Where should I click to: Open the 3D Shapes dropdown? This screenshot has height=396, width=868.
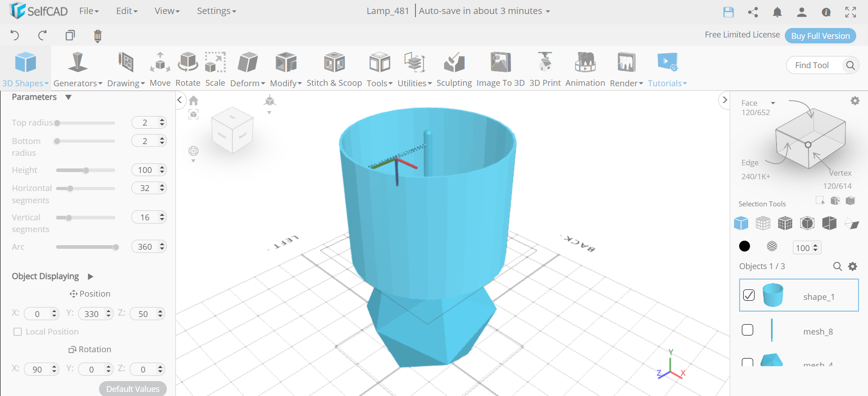click(25, 69)
